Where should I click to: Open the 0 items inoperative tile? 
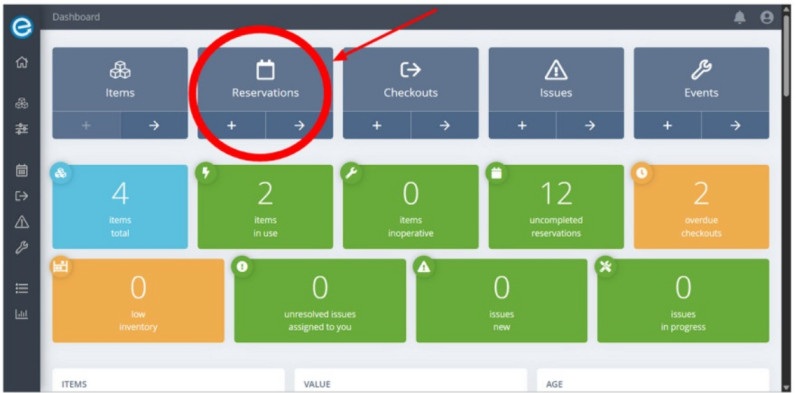tap(411, 207)
